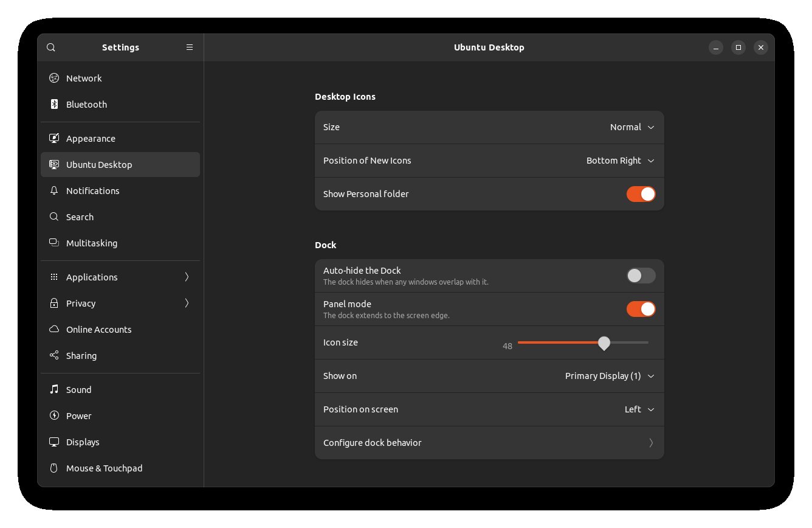Open the Sharing settings page
This screenshot has height=528, width=812.
pyautogui.click(x=120, y=355)
